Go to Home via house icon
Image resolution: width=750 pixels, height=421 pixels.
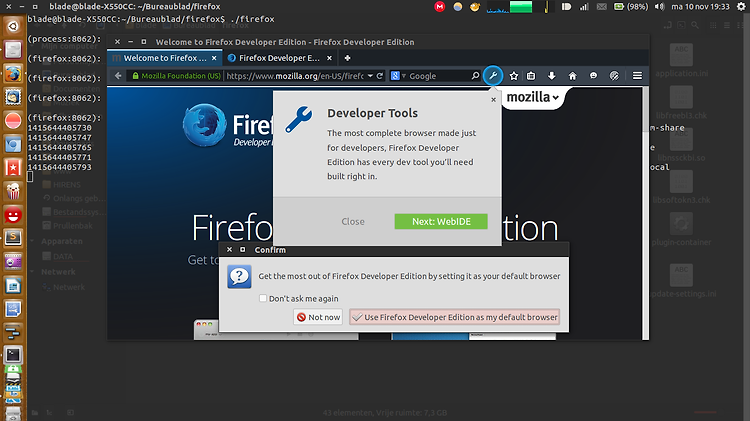pos(573,76)
